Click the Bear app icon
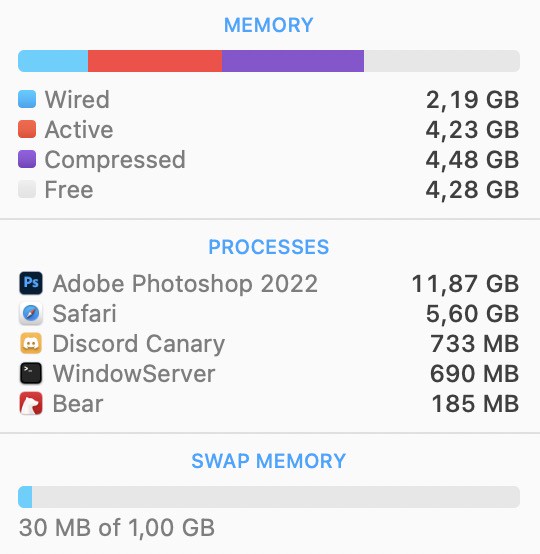 coord(31,403)
